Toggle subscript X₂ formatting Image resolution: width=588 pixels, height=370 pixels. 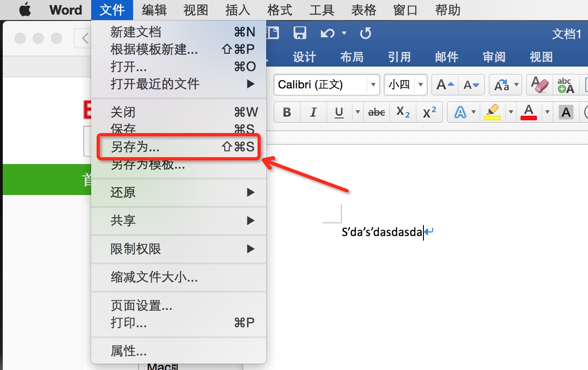point(402,112)
